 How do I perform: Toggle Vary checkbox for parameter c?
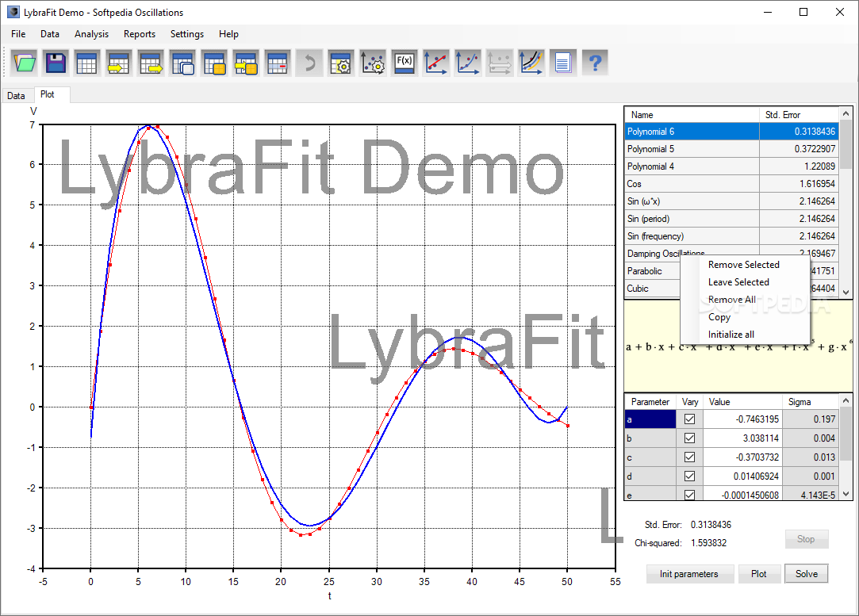[x=690, y=457]
